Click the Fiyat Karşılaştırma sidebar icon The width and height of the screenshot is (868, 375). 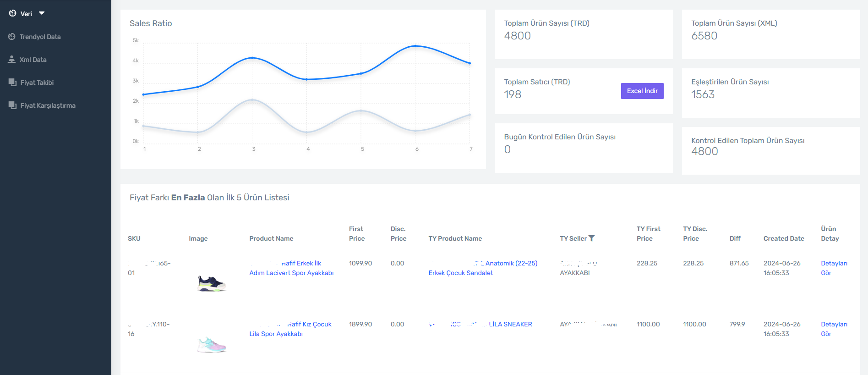(x=12, y=105)
